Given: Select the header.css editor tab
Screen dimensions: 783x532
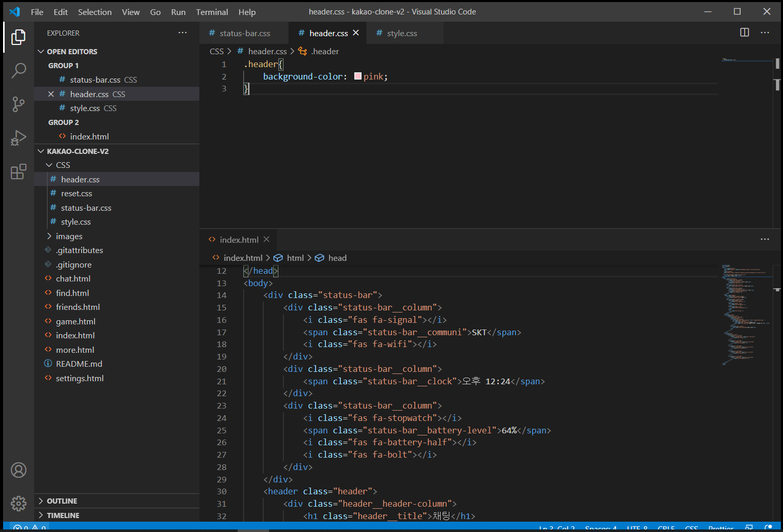Looking at the screenshot, I should pos(327,33).
